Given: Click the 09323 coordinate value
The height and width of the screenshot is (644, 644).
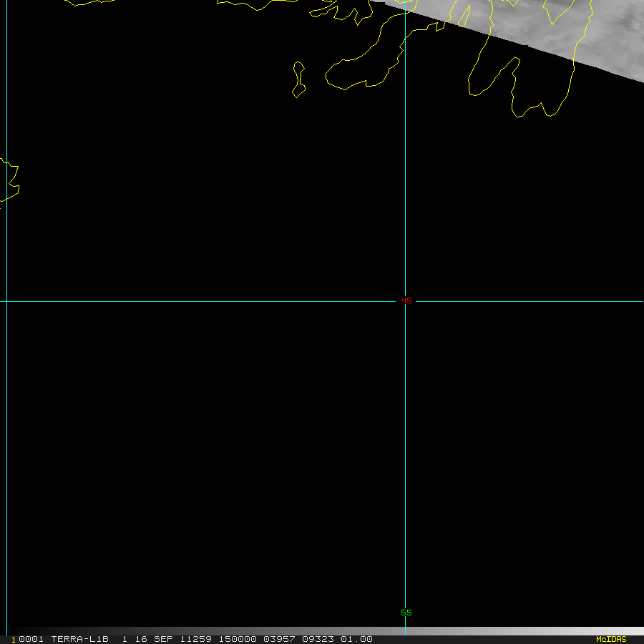Looking at the screenshot, I should click(x=318, y=639).
